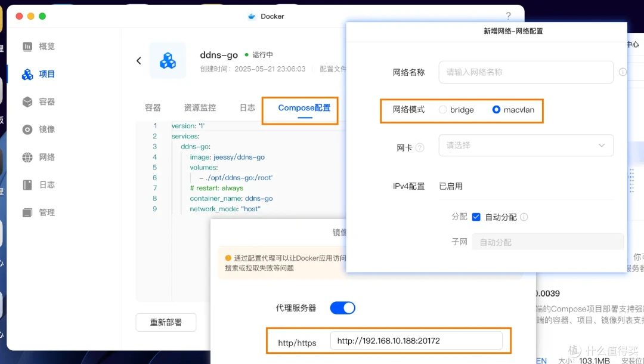Click code line 'network_mode: "host"'
Screen dimensions: 644x364
tap(225, 209)
